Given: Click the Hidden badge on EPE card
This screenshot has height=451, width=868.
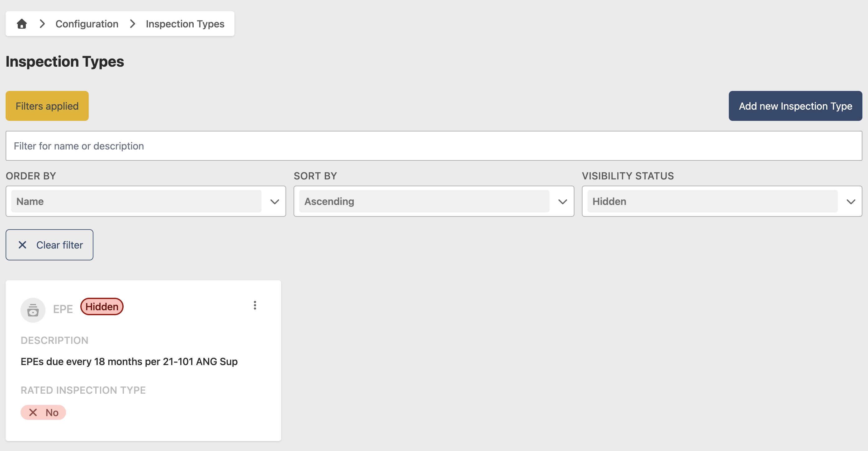Looking at the screenshot, I should pos(102,306).
